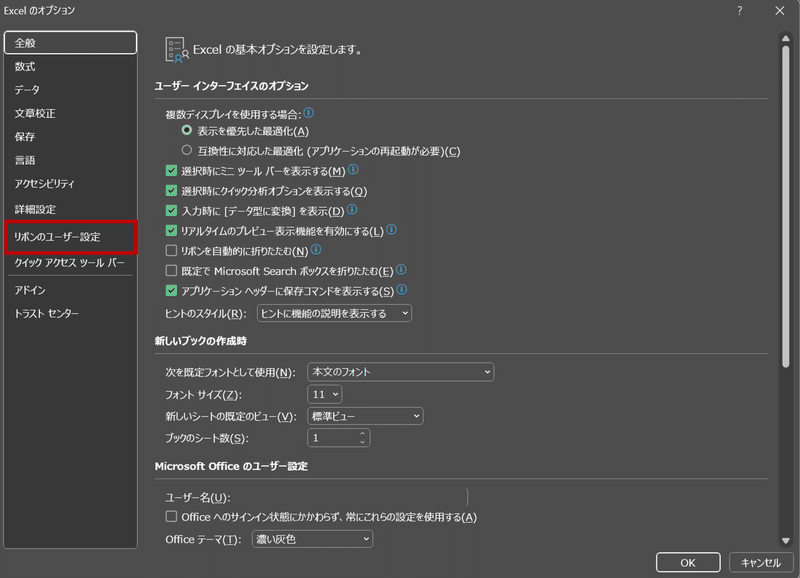This screenshot has height=578, width=800.
Task: Check Office へのサインイン状態にかかわらず checkbox
Action: [x=171, y=516]
